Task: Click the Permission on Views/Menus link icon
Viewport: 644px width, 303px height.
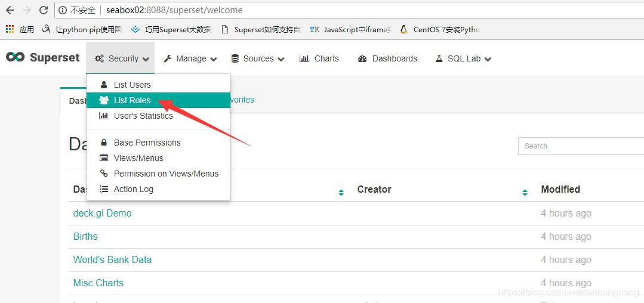Action: [x=104, y=174]
